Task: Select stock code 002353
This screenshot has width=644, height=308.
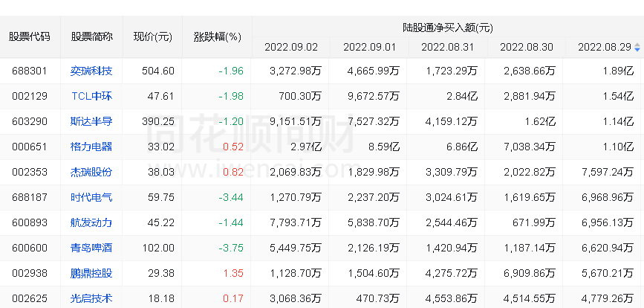Action: (x=29, y=172)
